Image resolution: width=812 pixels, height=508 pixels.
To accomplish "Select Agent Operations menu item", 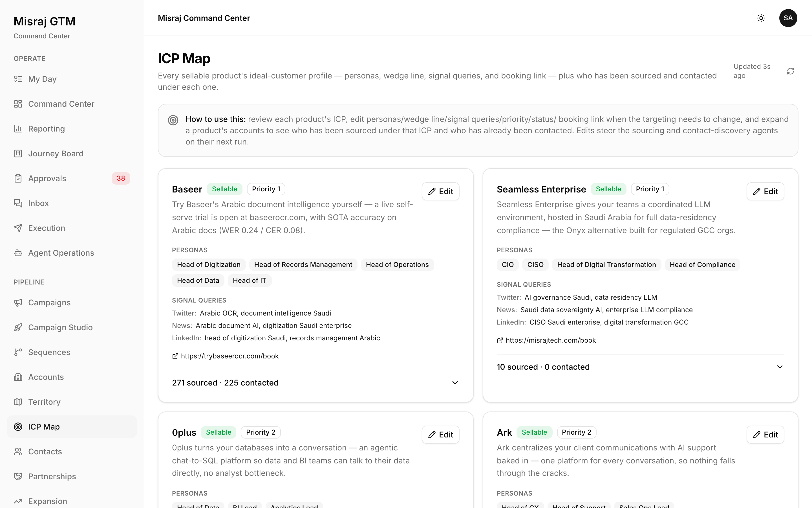I will tap(72, 253).
